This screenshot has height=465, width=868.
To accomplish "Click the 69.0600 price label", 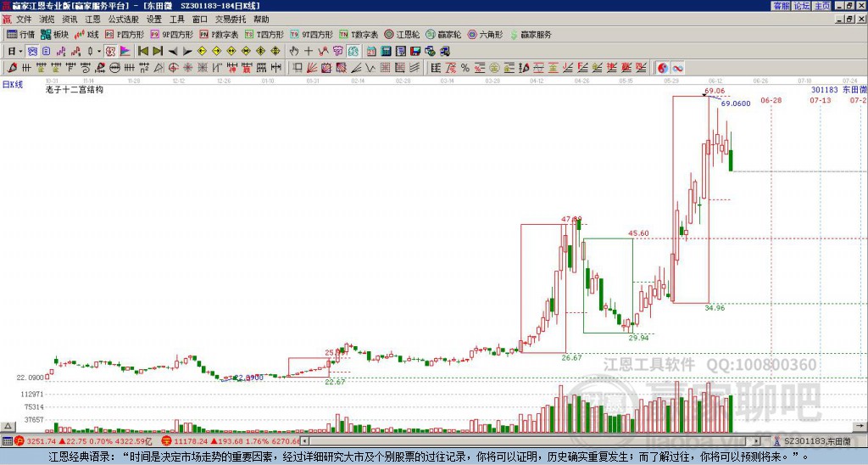I will pyautogui.click(x=736, y=104).
